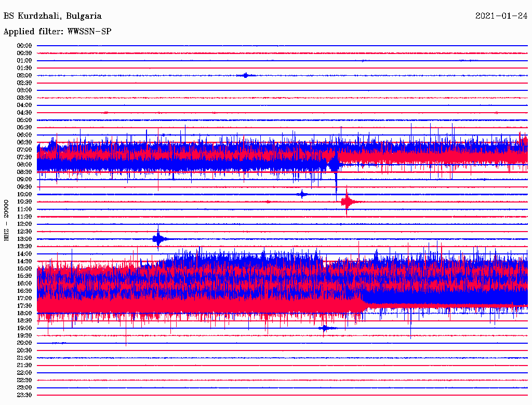Viewport: 532px width, 405px height.
Task: Click the '00:00' time label
Action: coord(24,46)
